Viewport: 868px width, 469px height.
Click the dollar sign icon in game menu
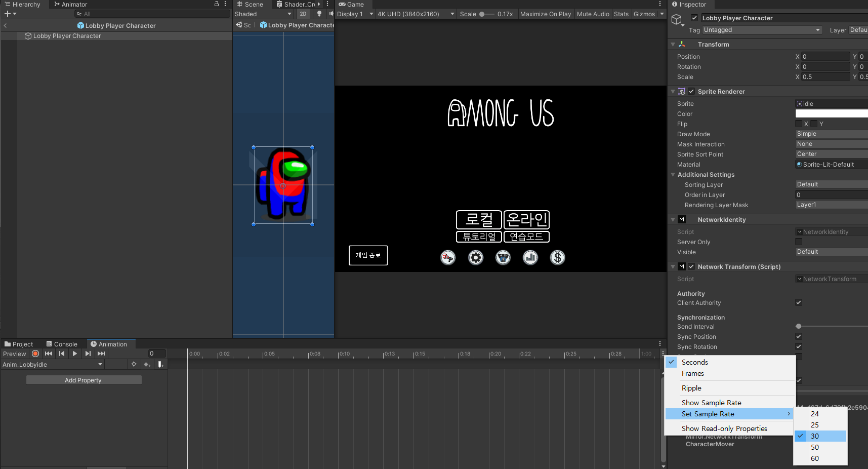coord(558,258)
